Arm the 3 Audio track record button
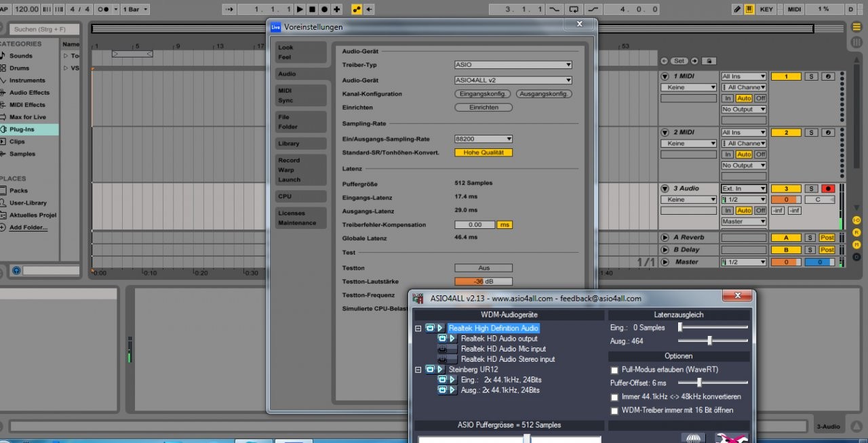Image resolution: width=868 pixels, height=443 pixels. (x=827, y=188)
